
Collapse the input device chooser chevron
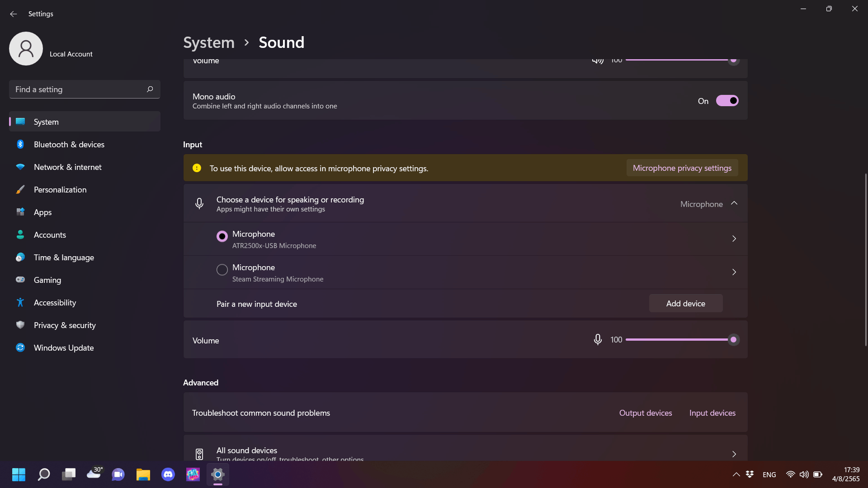734,203
